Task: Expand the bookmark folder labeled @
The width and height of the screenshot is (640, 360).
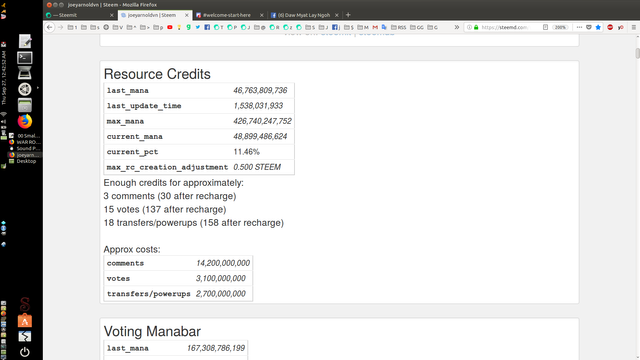Action: [x=260, y=27]
